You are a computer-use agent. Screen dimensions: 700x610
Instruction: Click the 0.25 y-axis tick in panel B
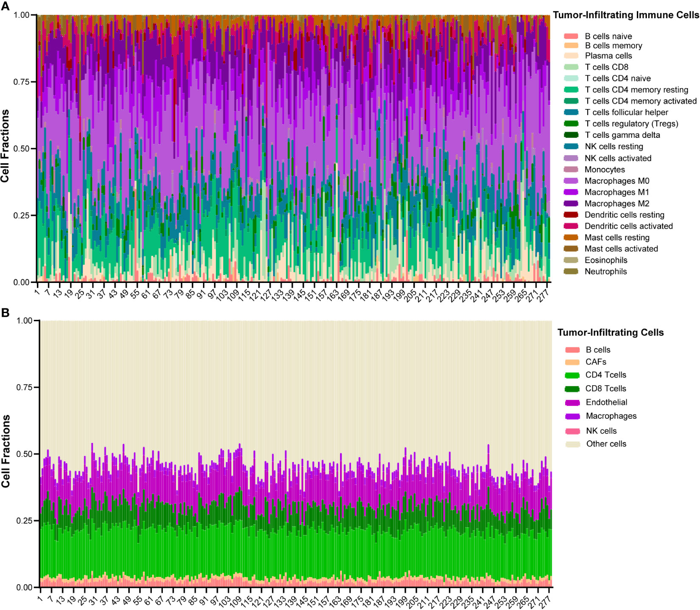[x=24, y=521]
